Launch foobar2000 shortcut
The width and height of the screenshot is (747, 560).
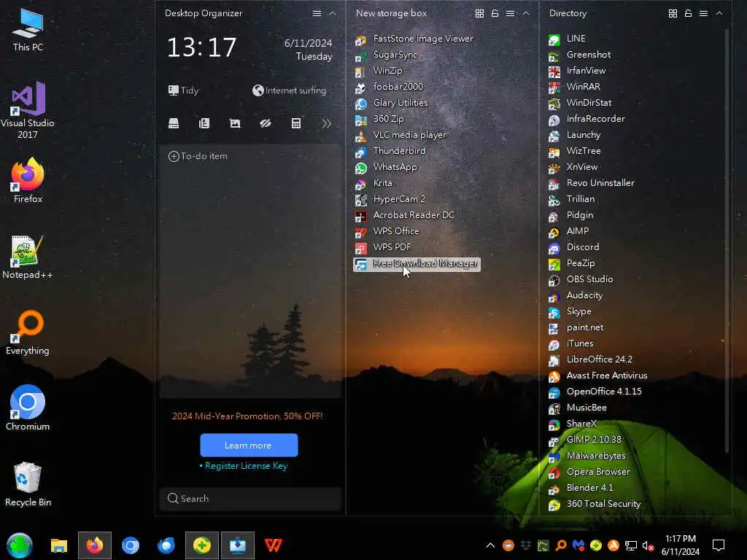pos(390,87)
